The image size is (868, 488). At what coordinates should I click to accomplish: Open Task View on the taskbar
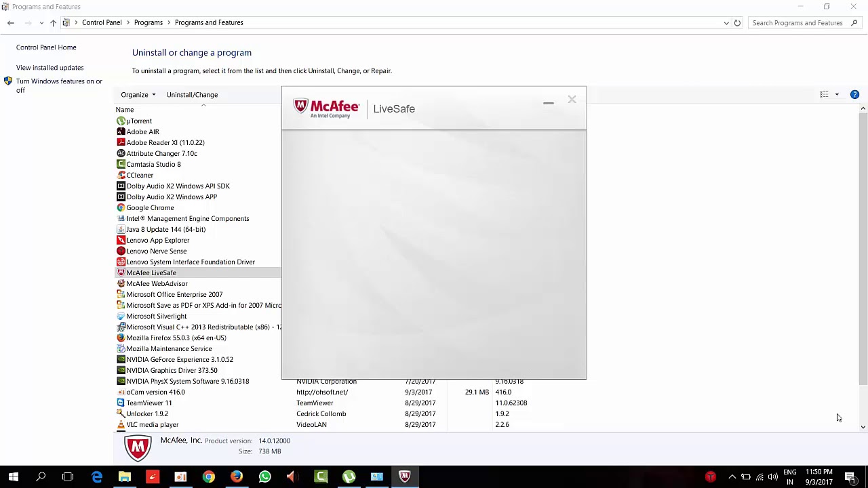pyautogui.click(x=68, y=476)
